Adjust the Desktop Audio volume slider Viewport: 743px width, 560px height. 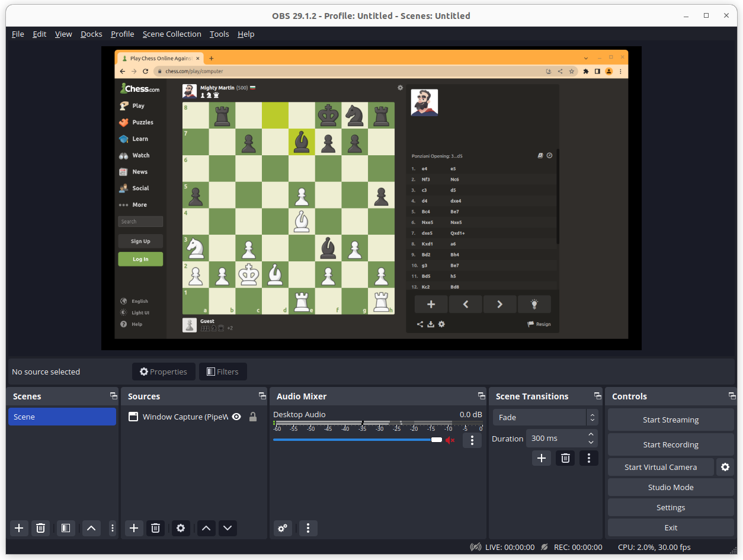[x=357, y=440]
